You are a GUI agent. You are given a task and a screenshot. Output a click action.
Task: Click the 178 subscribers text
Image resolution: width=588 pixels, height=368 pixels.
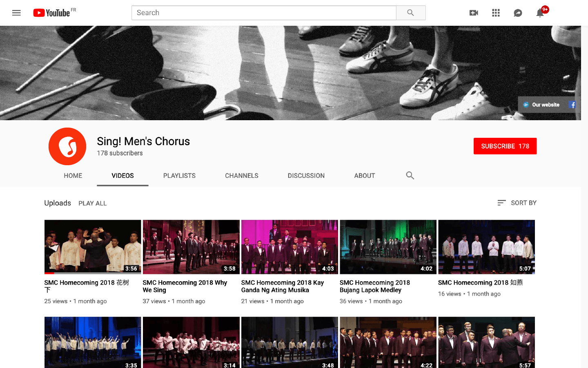tap(120, 153)
